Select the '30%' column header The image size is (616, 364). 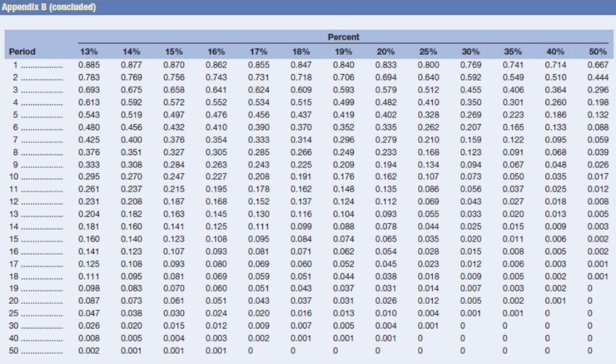[x=470, y=52]
